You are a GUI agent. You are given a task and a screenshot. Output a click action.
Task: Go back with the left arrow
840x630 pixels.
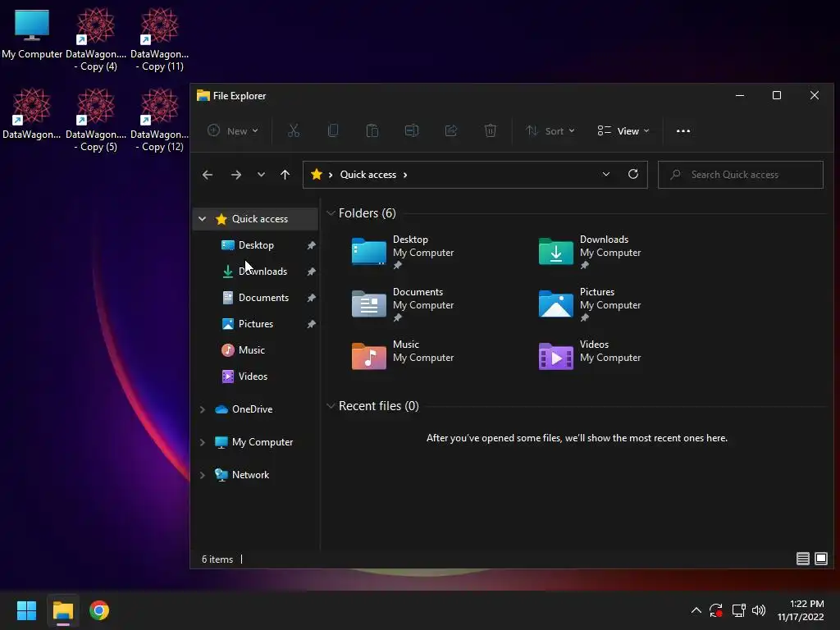pyautogui.click(x=208, y=175)
